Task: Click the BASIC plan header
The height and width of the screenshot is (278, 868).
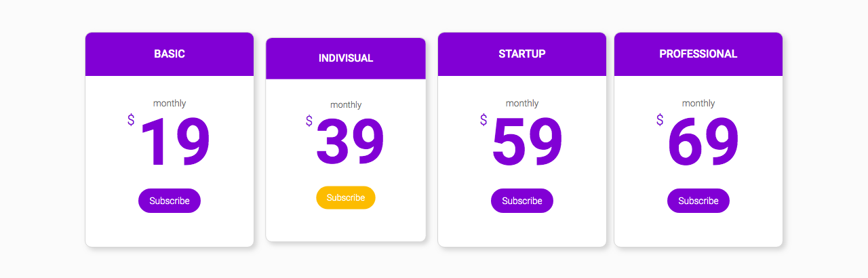Action: 170,54
